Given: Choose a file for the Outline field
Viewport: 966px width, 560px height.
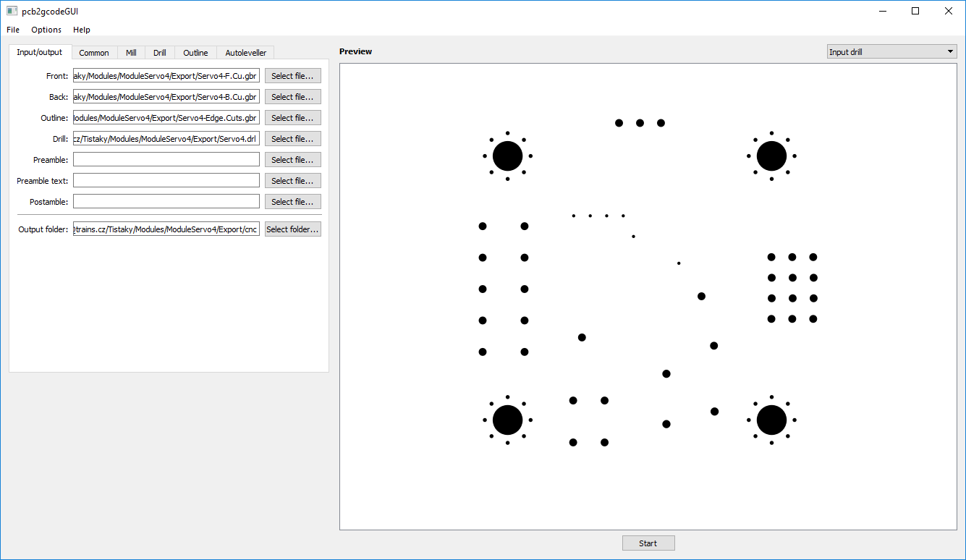Looking at the screenshot, I should pos(292,117).
